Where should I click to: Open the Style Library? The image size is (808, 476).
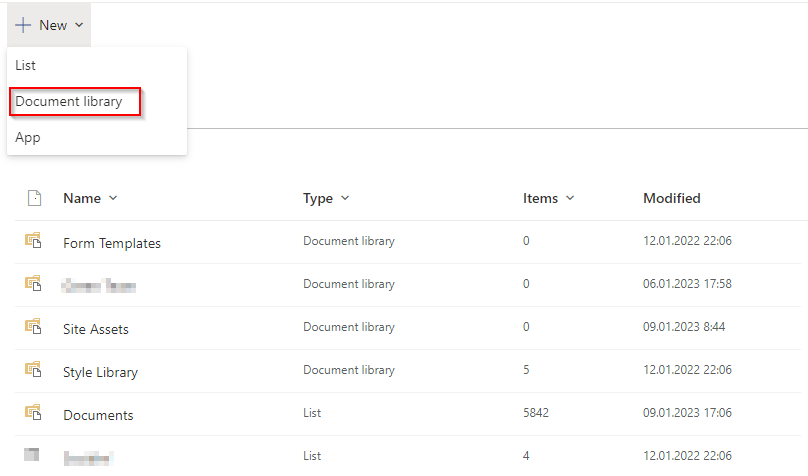100,372
